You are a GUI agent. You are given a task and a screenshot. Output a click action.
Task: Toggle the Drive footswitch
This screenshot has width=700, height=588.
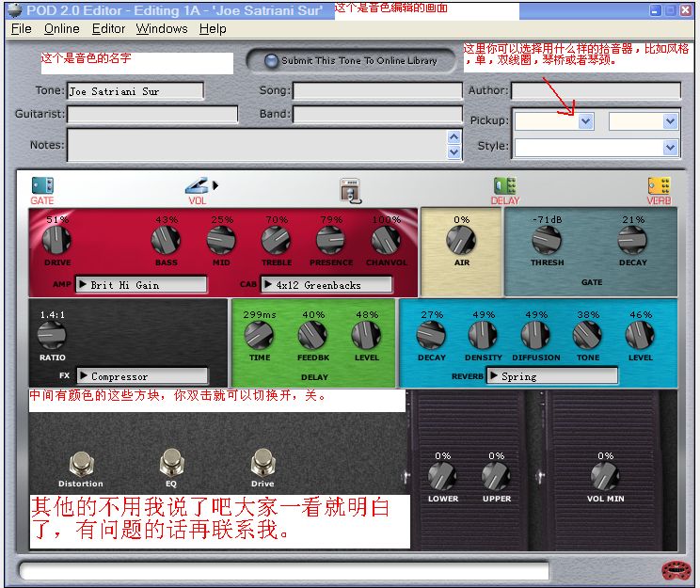point(262,462)
